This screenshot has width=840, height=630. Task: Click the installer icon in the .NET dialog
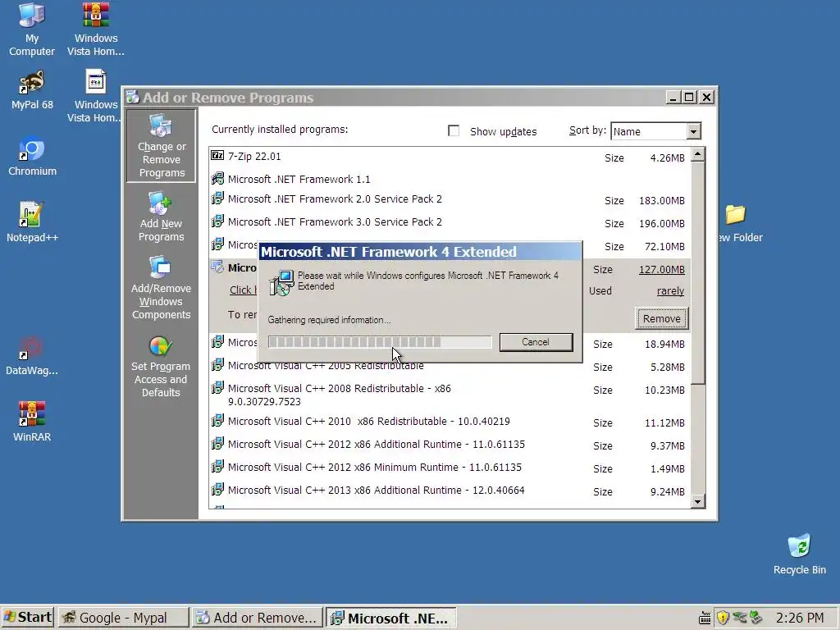pyautogui.click(x=281, y=283)
